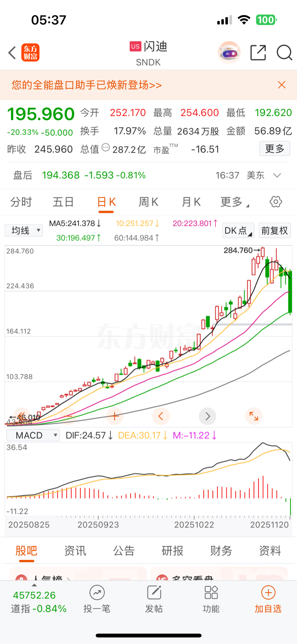Tap the 闪迪 SNDK stock title
This screenshot has height=644, width=297.
pyautogui.click(x=148, y=53)
